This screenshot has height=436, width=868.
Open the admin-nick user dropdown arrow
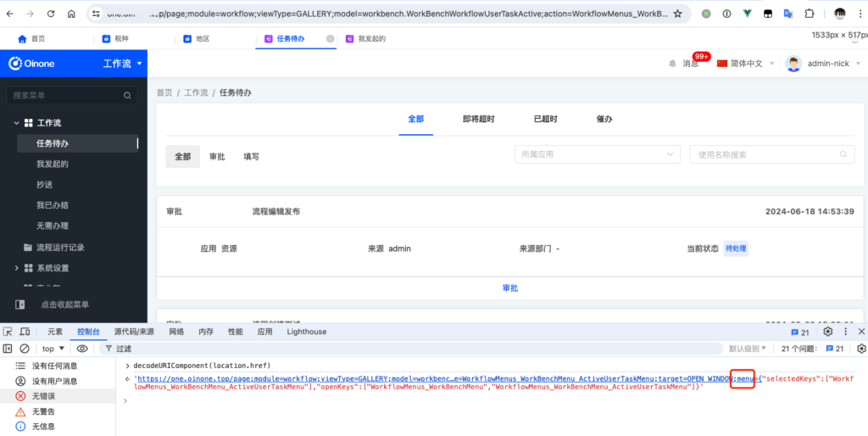click(x=858, y=64)
